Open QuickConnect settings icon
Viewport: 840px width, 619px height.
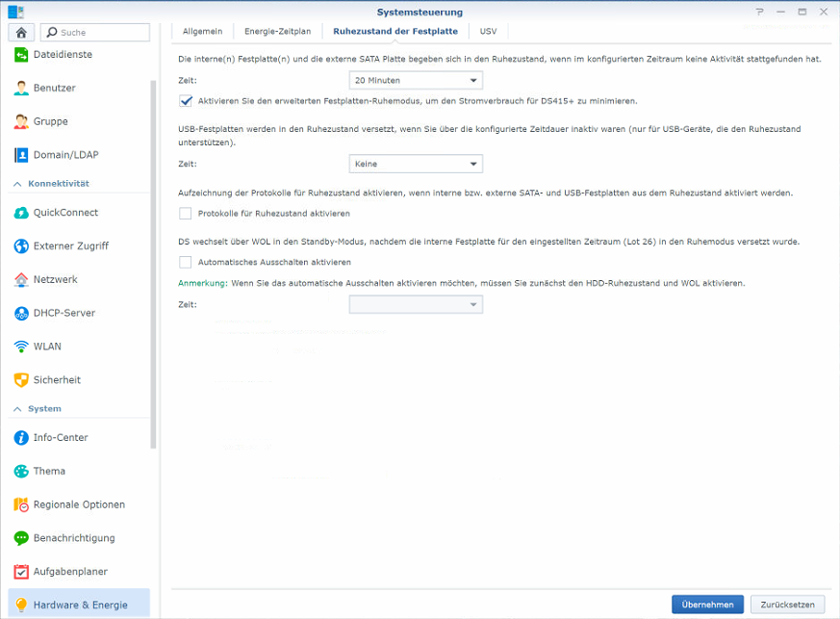(21, 213)
